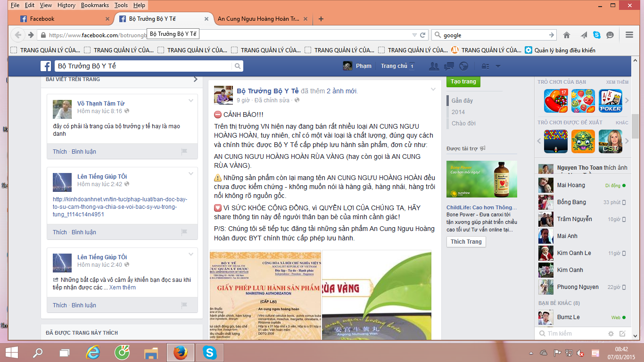Reload page using the refresh icon

coord(423,35)
